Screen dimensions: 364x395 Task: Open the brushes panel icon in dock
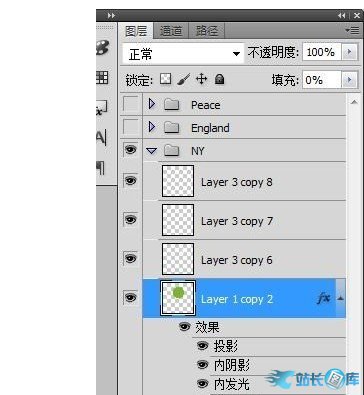tap(103, 48)
